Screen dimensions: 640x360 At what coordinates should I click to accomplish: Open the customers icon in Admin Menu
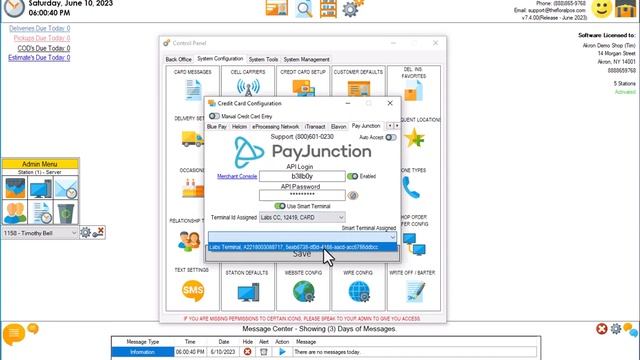pos(15,212)
